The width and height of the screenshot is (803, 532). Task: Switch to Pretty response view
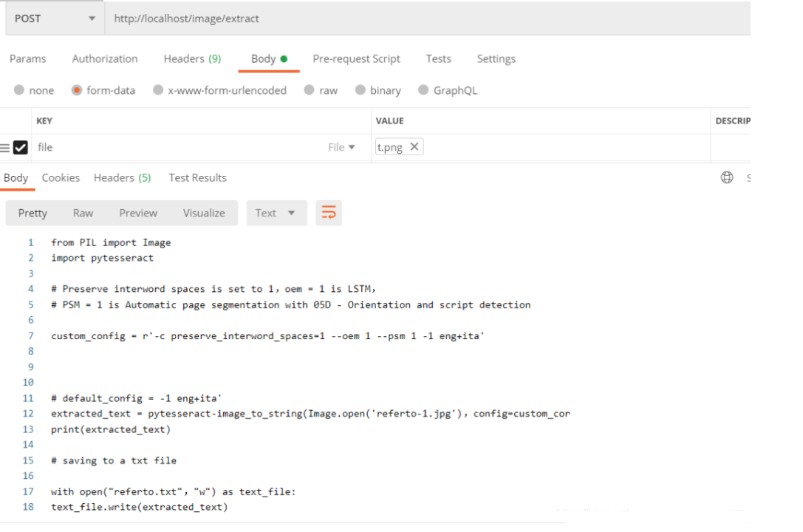[x=33, y=213]
